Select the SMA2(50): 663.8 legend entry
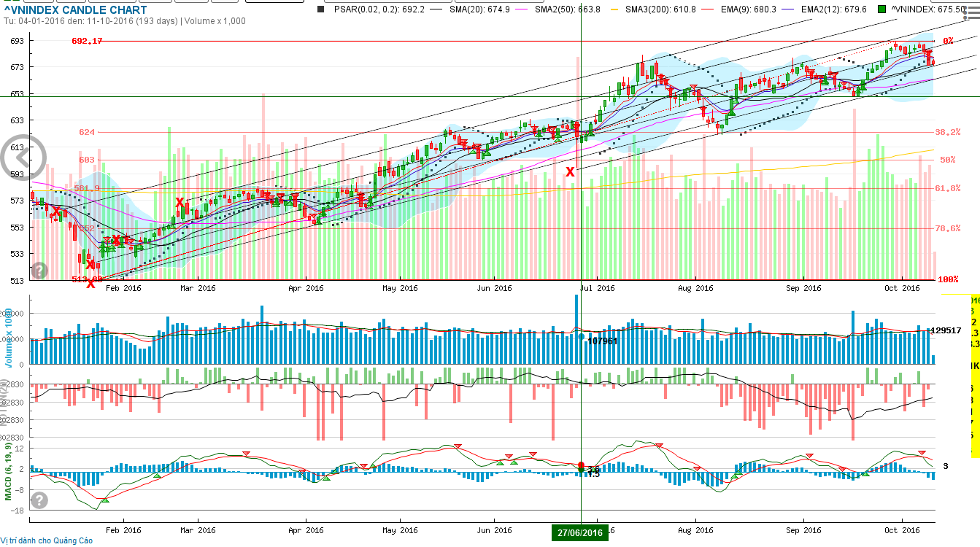 [x=568, y=9]
